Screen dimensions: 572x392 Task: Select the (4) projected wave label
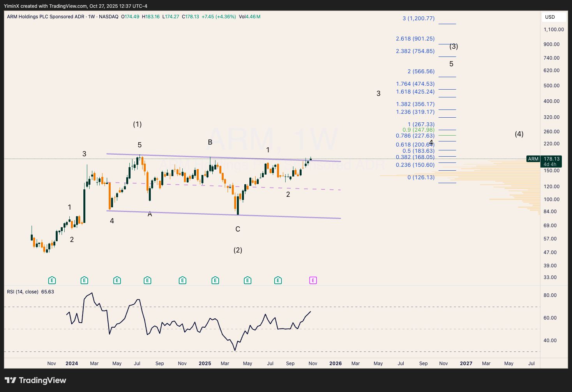click(519, 134)
